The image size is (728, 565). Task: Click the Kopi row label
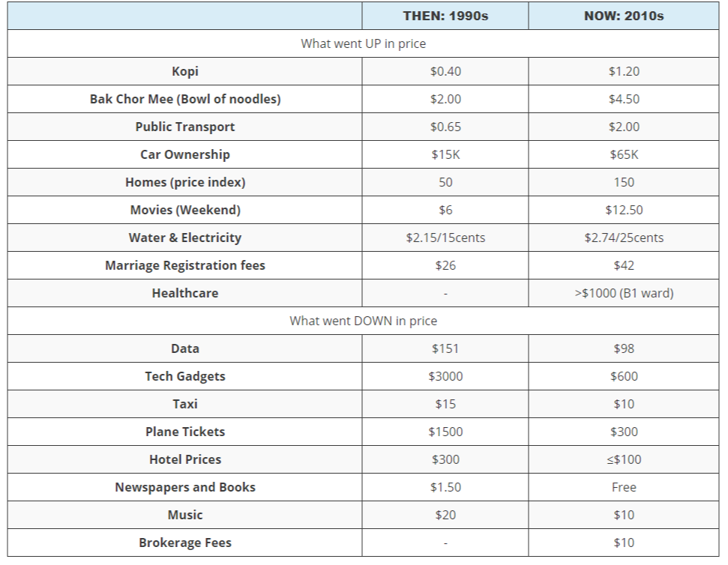pyautogui.click(x=184, y=71)
